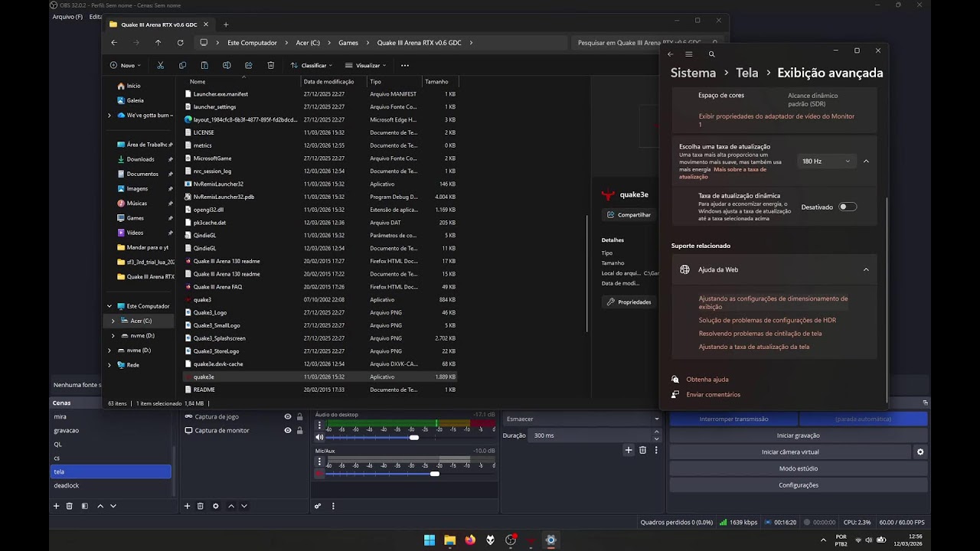This screenshot has height=551, width=980.
Task: Hide Captura de monitor source
Action: 288,430
